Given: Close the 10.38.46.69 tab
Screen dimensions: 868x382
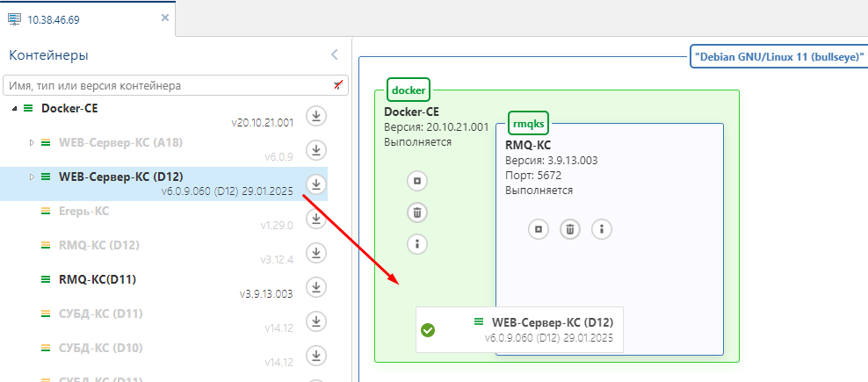Looking at the screenshot, I should click(x=165, y=18).
